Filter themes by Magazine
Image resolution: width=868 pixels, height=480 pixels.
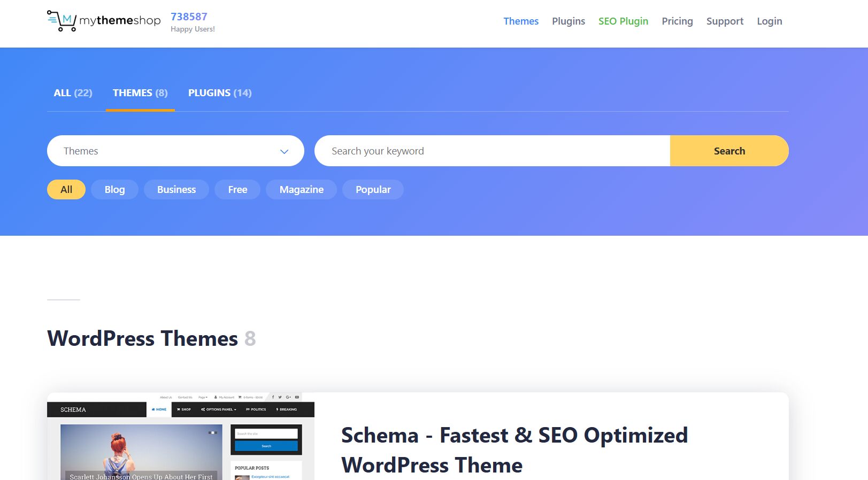tap(301, 190)
